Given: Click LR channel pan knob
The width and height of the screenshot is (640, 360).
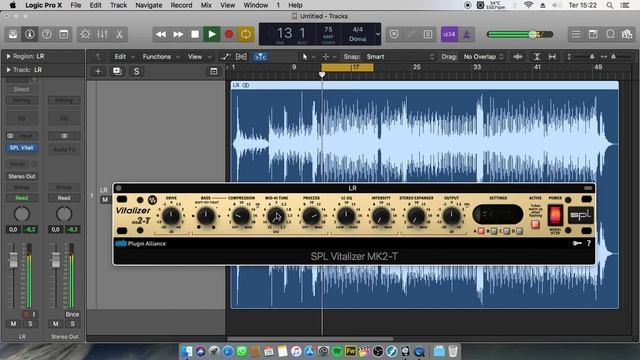Looking at the screenshot, I should [22, 214].
